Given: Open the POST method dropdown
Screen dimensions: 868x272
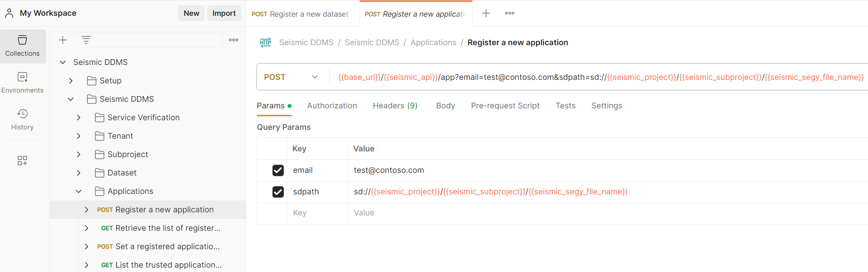Looking at the screenshot, I should [291, 77].
